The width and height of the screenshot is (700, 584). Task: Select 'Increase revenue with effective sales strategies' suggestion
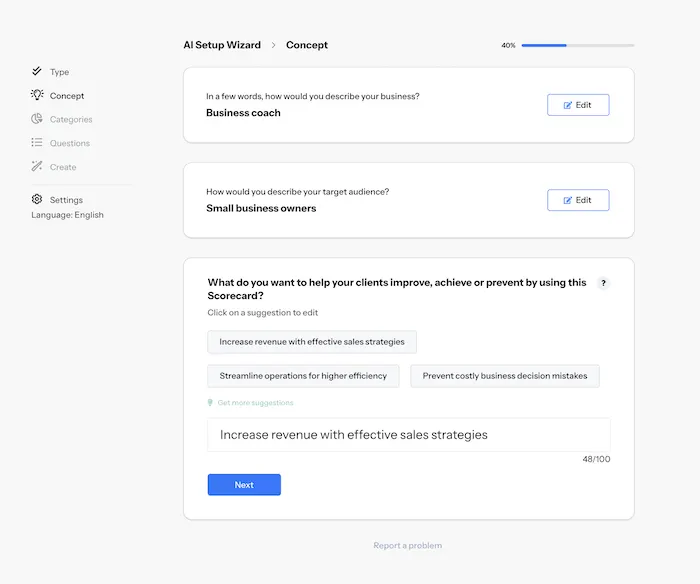click(312, 342)
